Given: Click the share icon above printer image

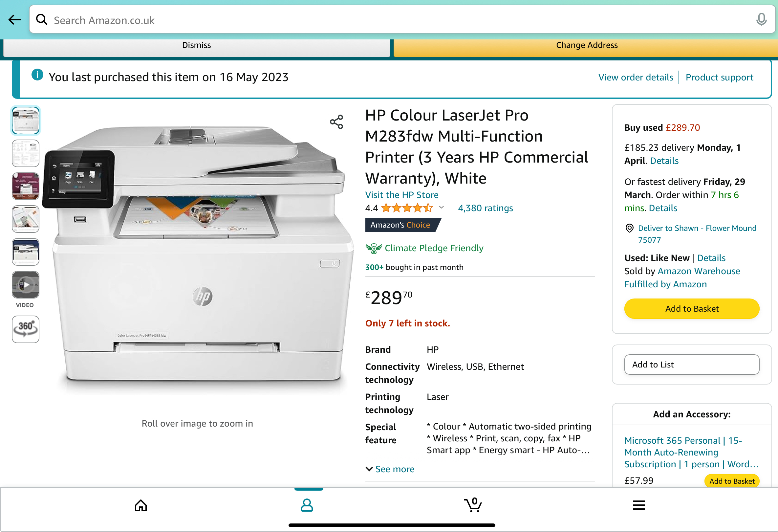Looking at the screenshot, I should tap(336, 122).
